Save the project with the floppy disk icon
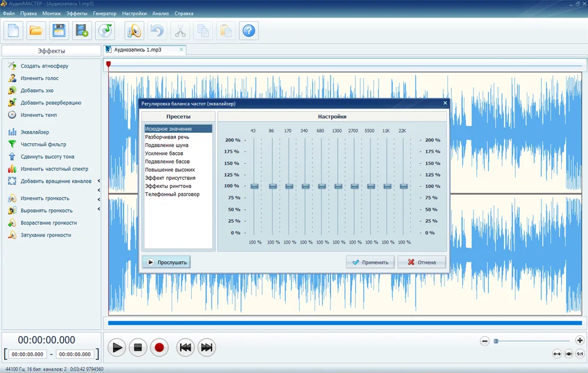The height and width of the screenshot is (373, 588). [58, 31]
